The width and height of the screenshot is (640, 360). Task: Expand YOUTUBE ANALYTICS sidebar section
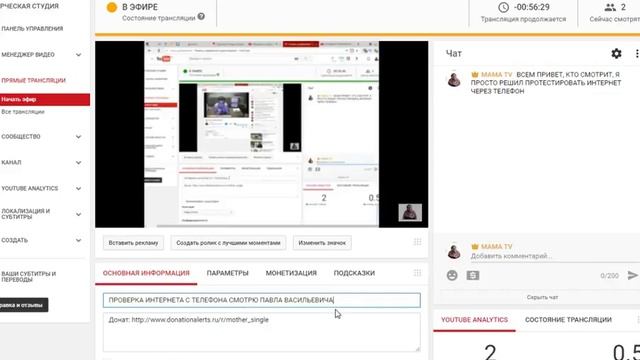click(x=78, y=189)
